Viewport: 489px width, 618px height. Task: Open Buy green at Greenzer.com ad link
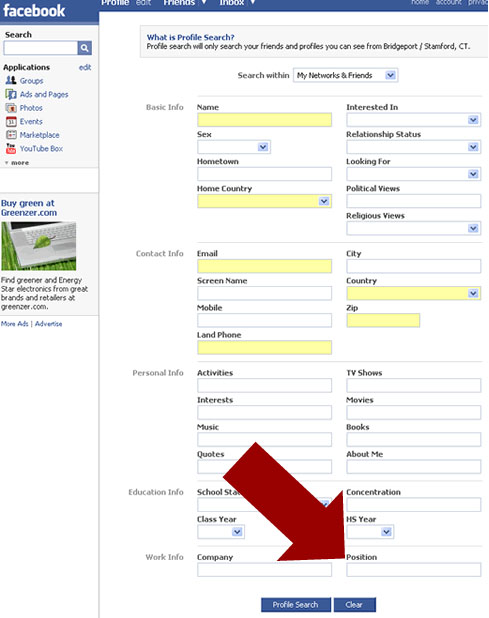pos(29,208)
